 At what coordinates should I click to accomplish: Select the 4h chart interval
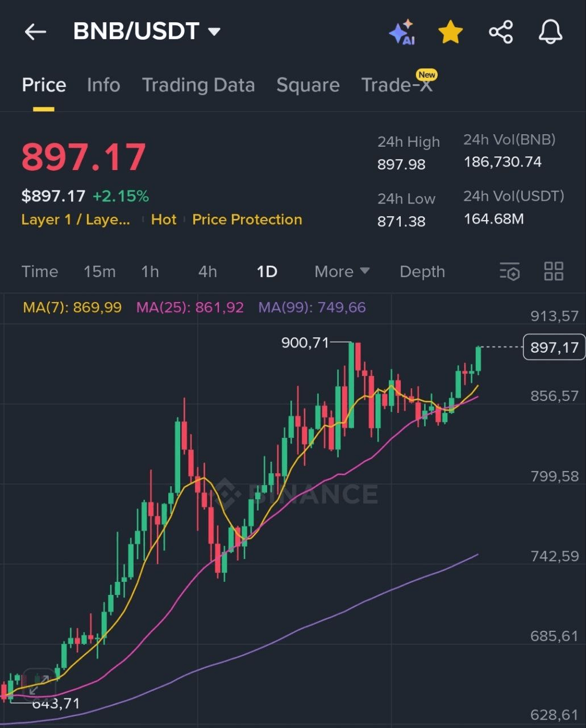click(x=207, y=272)
